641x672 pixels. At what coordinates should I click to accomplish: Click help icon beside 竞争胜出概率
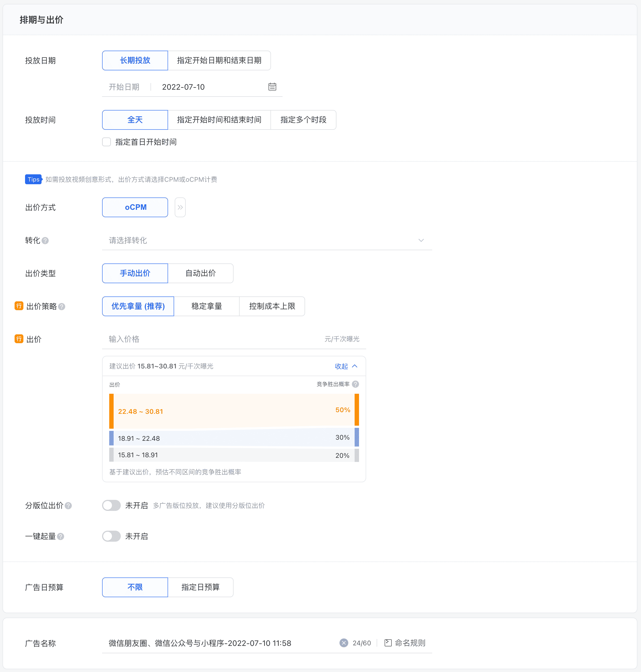pyautogui.click(x=355, y=384)
